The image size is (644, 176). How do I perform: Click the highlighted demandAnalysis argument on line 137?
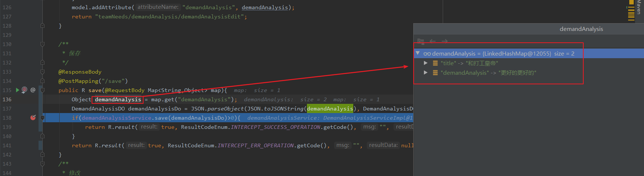330,108
